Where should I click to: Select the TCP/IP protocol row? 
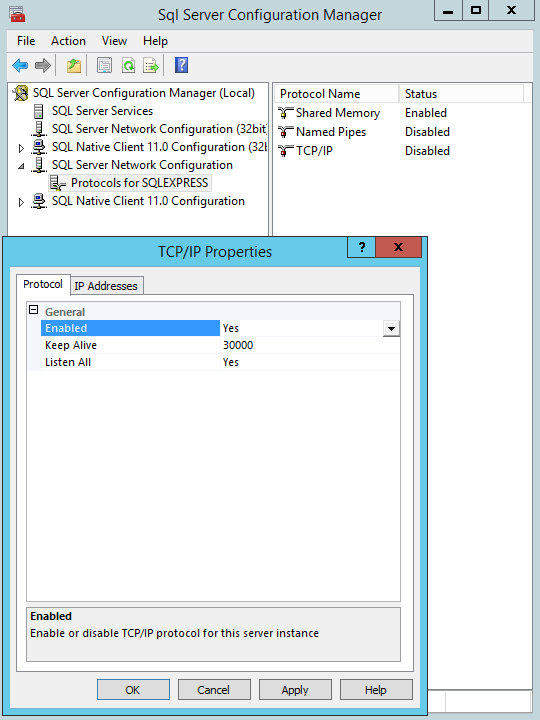coord(315,151)
